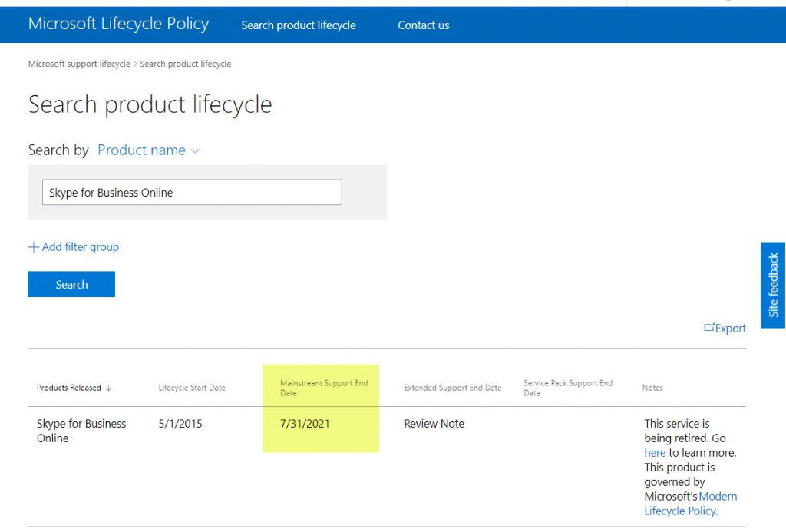This screenshot has width=786, height=532.
Task: Open the Site feedback side tab
Action: (x=773, y=285)
